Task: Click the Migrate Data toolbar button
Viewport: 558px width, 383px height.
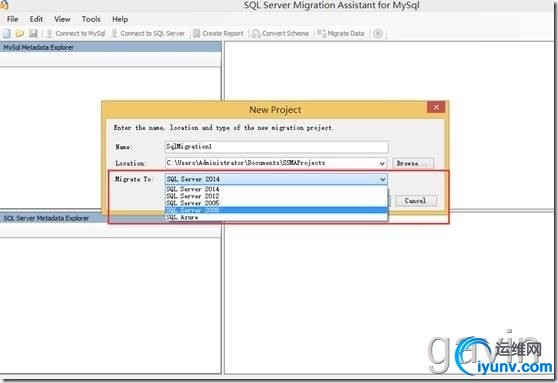Action: click(x=341, y=33)
